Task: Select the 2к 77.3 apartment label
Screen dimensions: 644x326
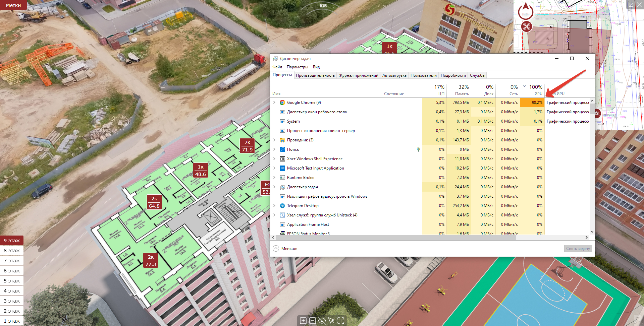Action: pos(151,261)
